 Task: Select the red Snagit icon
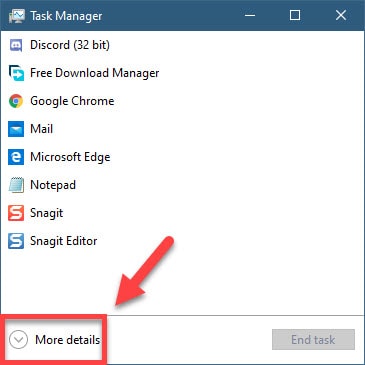pyautogui.click(x=16, y=213)
